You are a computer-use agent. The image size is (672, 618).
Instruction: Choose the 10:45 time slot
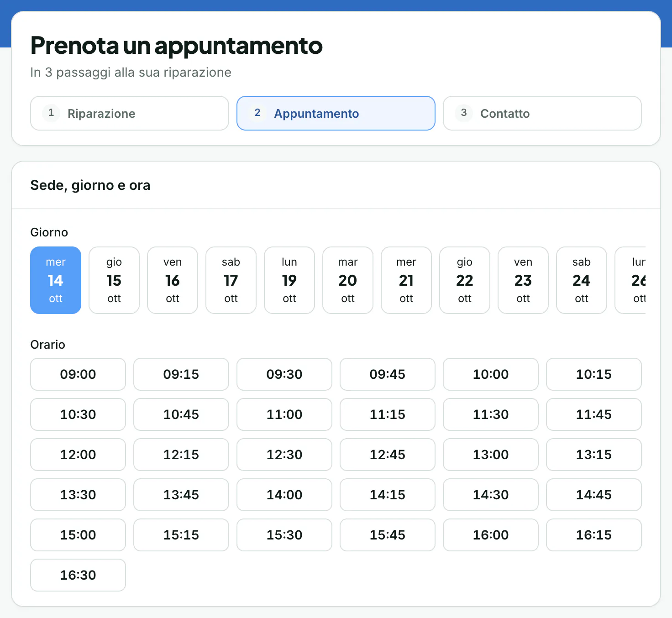(x=181, y=414)
